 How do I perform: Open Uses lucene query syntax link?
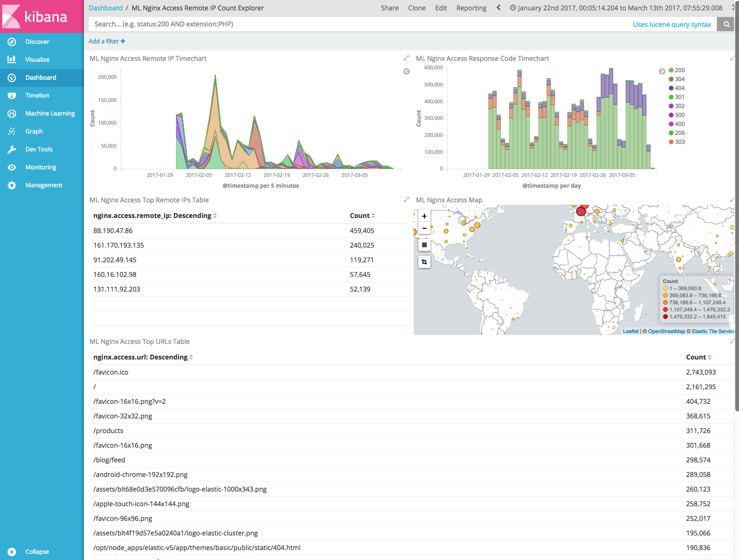point(672,25)
